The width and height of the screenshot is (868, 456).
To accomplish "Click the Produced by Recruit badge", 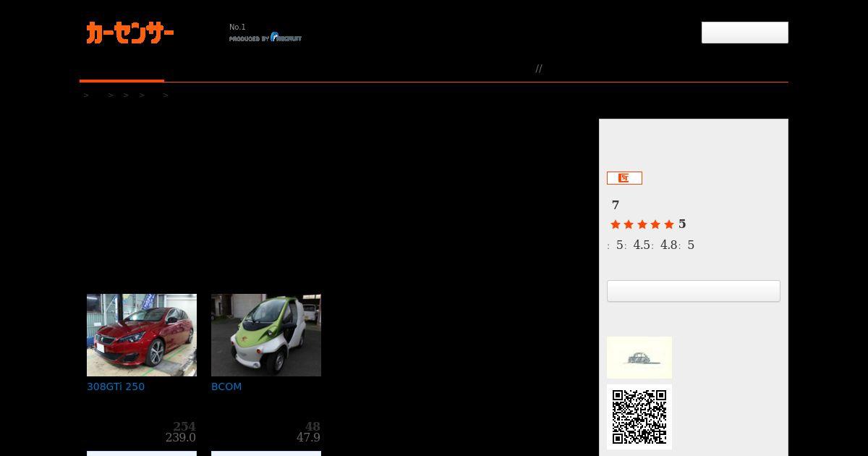I will tap(265, 38).
